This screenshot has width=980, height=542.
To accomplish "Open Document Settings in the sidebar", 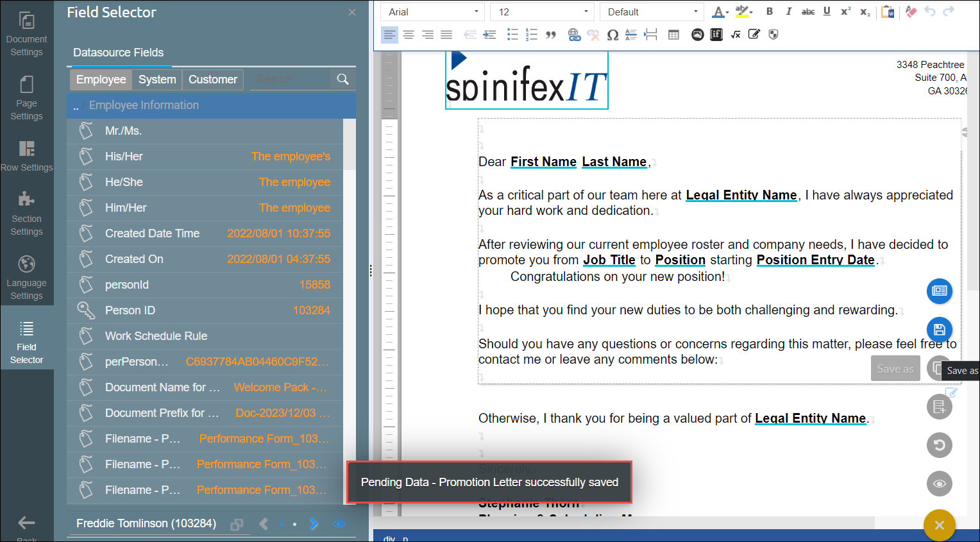I will [x=26, y=33].
